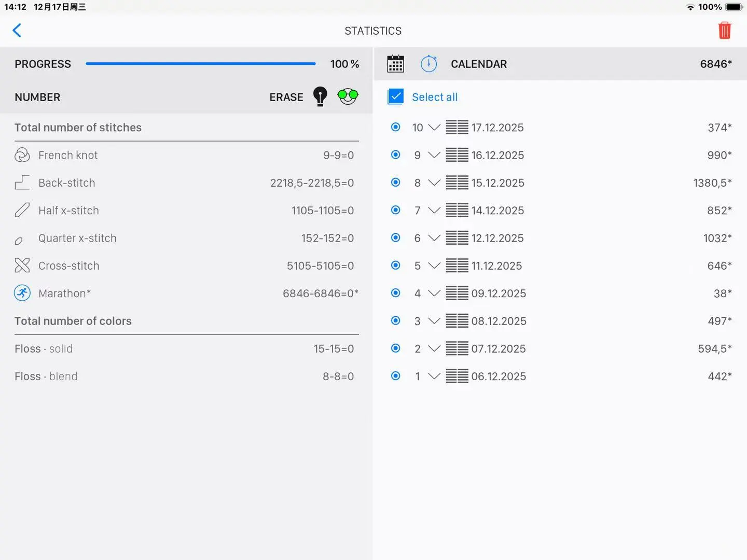Screen dimensions: 747x560
Task: Open the calendar grid icon
Action: (x=395, y=64)
